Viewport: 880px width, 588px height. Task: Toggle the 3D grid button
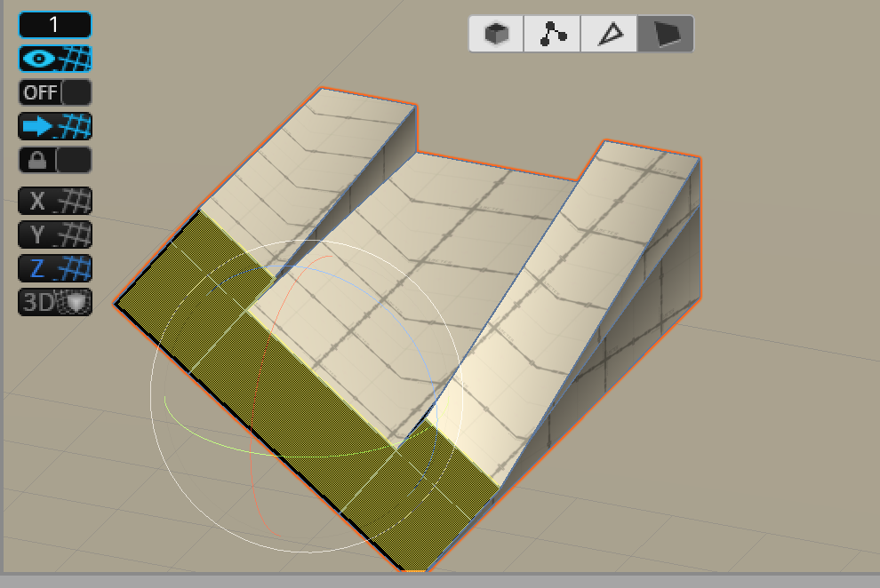coord(55,302)
